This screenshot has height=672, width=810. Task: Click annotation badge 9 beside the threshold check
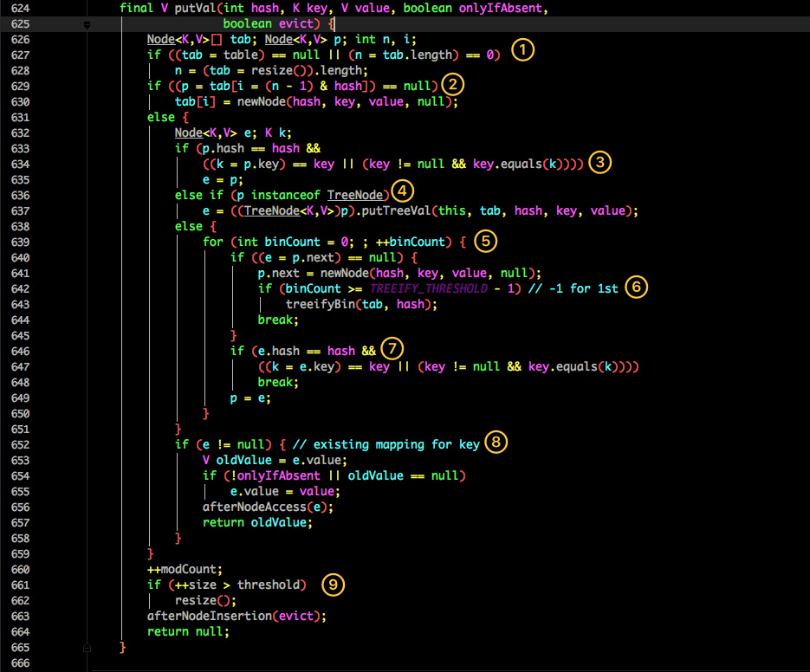click(x=333, y=585)
